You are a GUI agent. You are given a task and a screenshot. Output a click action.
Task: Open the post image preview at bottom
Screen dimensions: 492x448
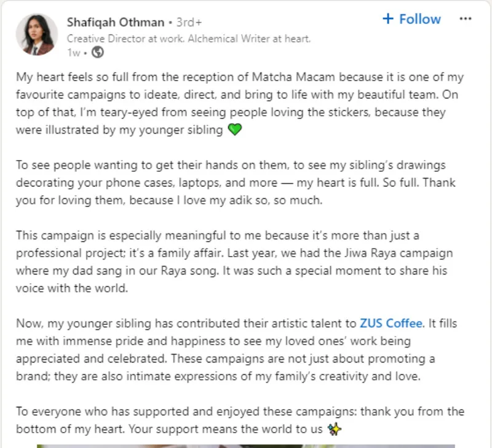point(246,445)
